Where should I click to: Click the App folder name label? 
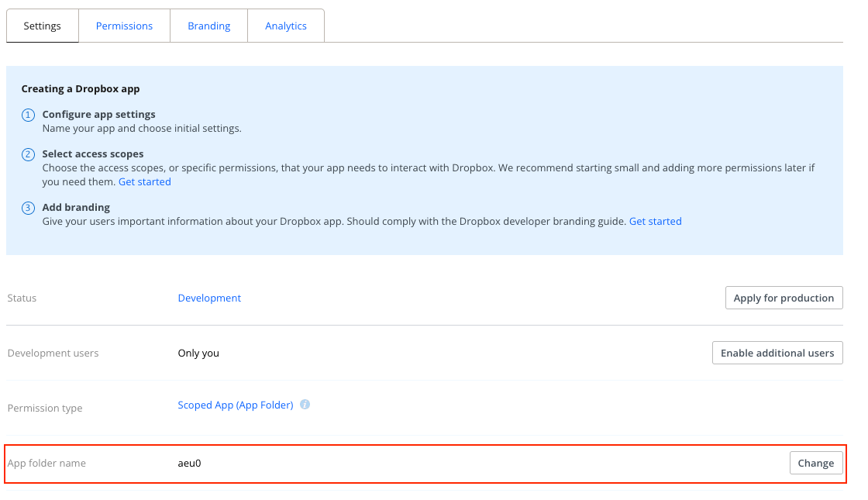pyautogui.click(x=46, y=463)
